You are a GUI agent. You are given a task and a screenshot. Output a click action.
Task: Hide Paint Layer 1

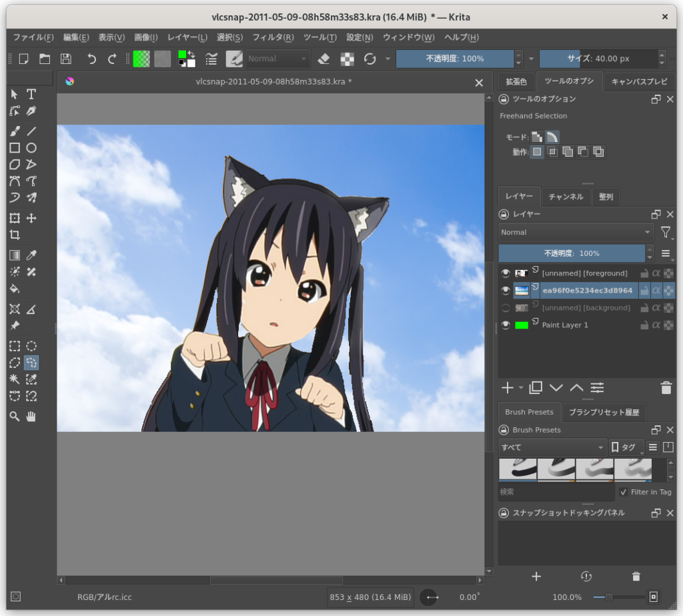tap(506, 325)
